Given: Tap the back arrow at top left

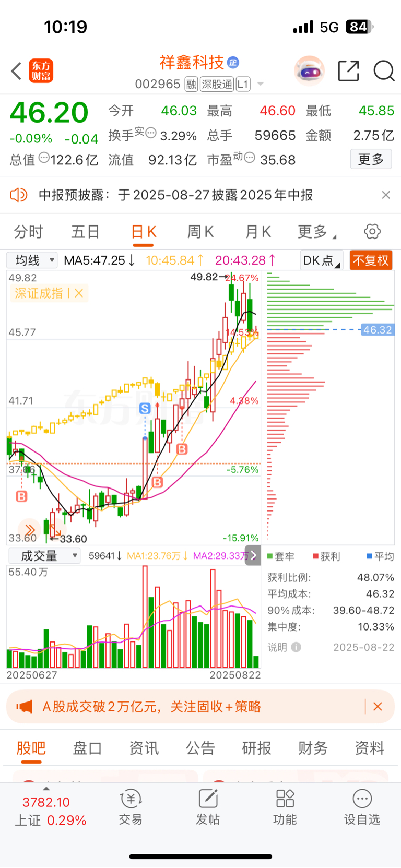Looking at the screenshot, I should pyautogui.click(x=16, y=71).
